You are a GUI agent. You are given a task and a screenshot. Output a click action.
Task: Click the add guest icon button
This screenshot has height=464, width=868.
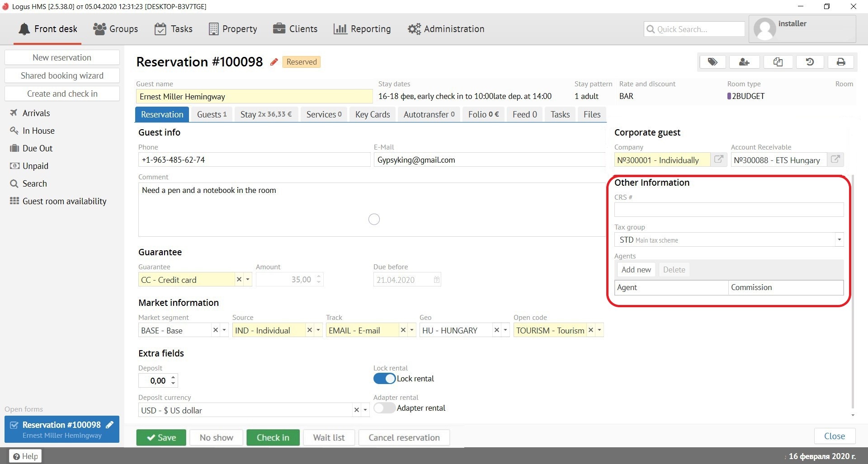point(744,62)
